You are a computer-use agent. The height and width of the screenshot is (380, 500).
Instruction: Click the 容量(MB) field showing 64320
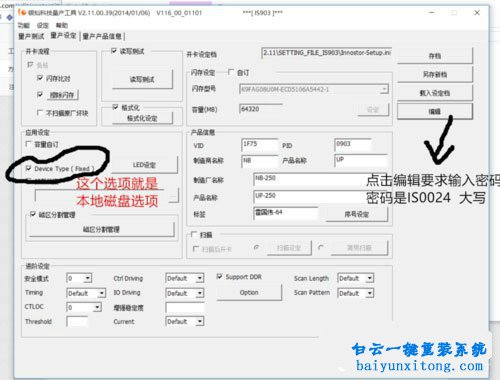[x=261, y=109]
